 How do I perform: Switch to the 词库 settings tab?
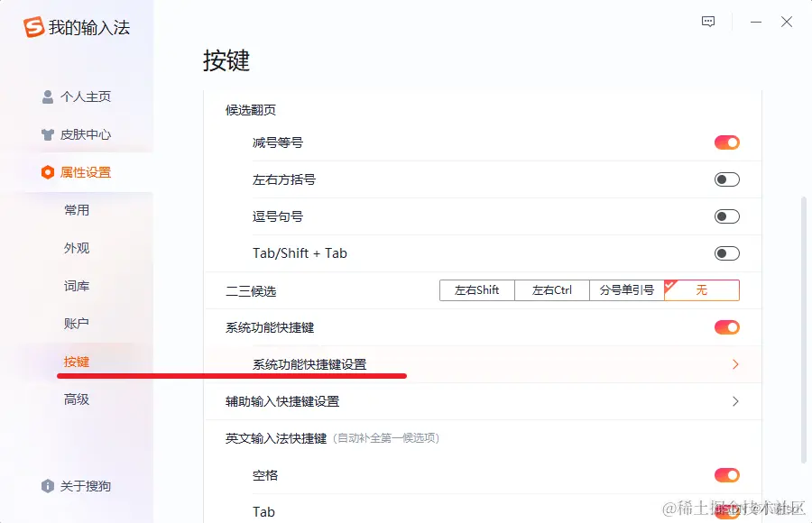[77, 286]
